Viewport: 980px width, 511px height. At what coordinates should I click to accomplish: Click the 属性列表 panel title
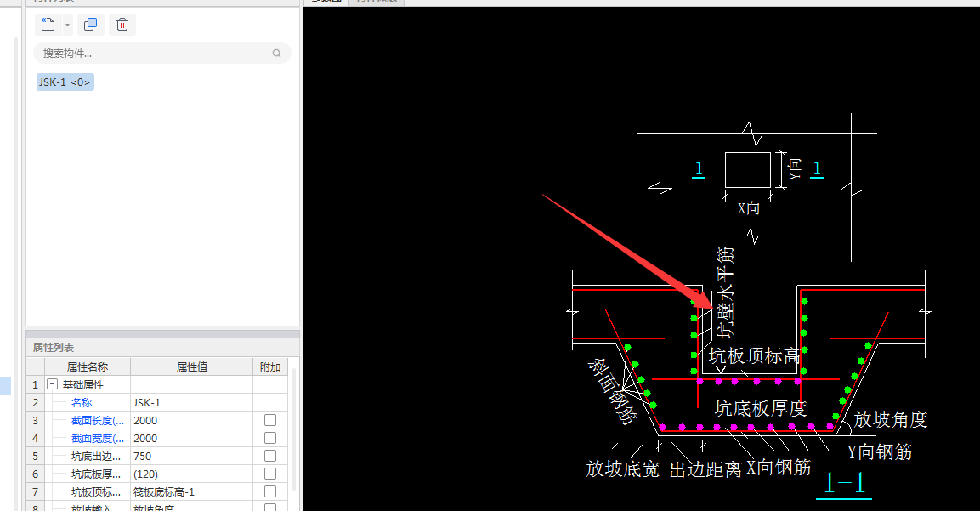click(x=54, y=347)
